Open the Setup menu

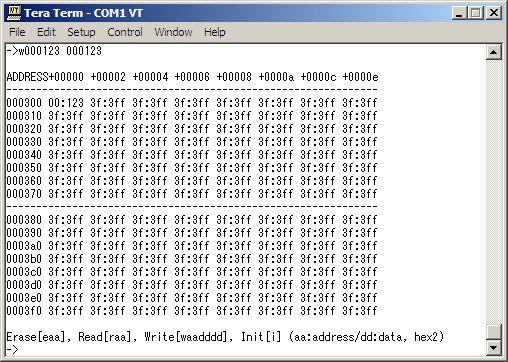tap(81, 32)
